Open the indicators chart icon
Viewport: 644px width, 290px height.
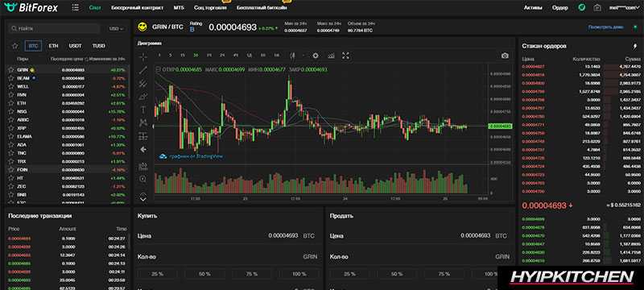point(331,56)
